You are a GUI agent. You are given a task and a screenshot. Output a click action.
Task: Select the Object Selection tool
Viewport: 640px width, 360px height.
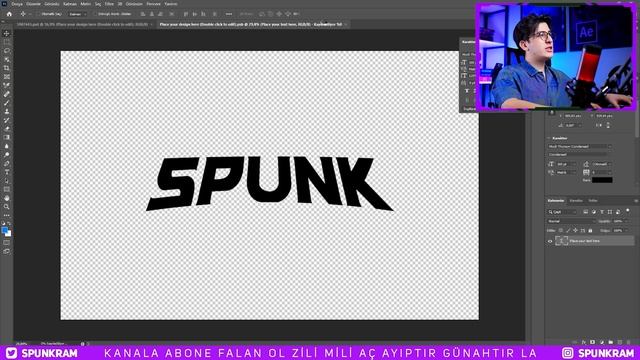(7, 59)
